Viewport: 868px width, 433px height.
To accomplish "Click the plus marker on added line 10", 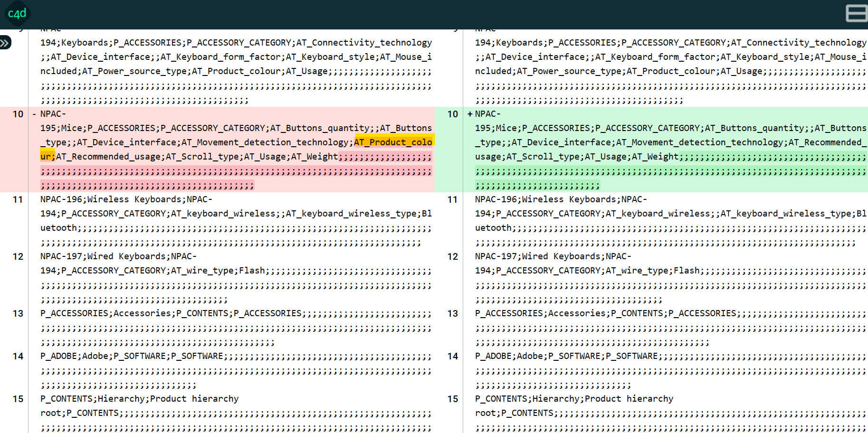I will pos(470,114).
